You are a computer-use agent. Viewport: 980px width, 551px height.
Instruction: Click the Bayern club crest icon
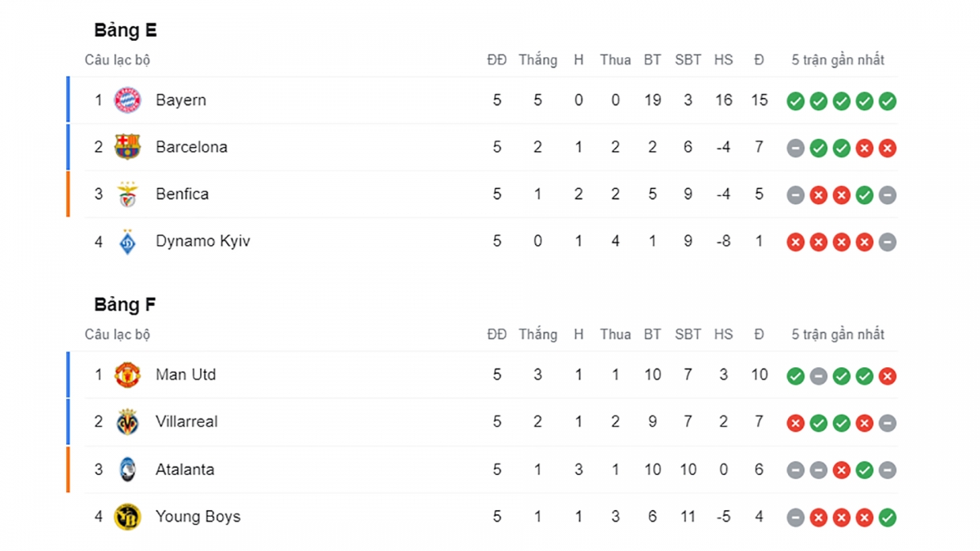127,100
